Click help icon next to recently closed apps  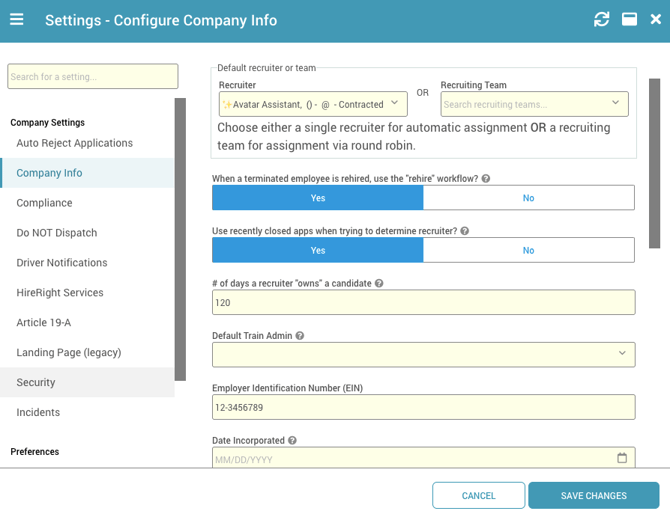464,231
